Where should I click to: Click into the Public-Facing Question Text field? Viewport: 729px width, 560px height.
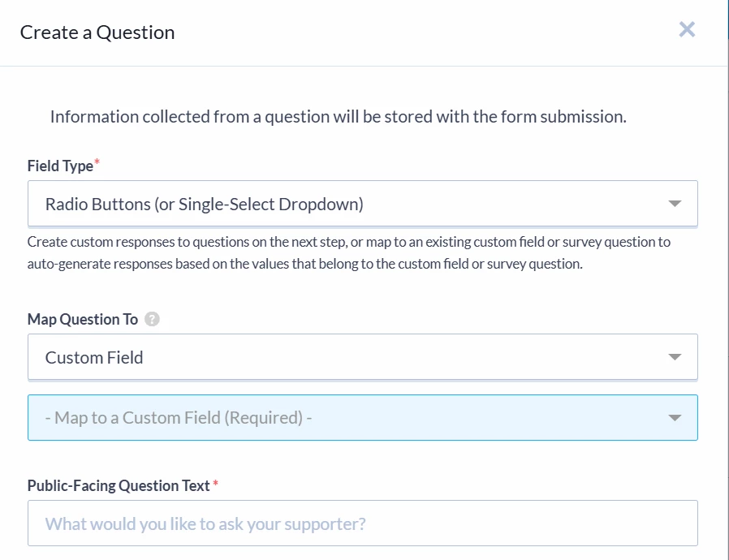tap(362, 523)
